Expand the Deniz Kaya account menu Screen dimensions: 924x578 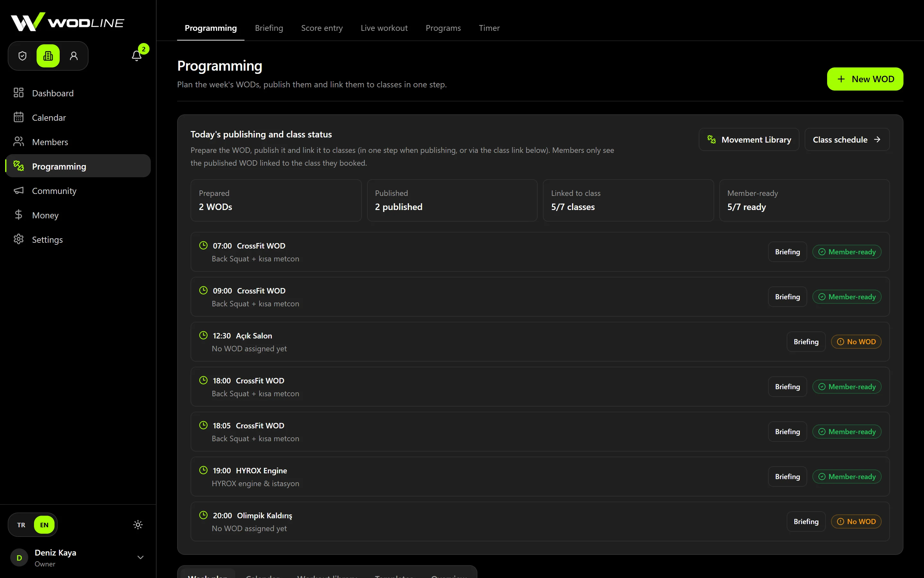coord(141,557)
